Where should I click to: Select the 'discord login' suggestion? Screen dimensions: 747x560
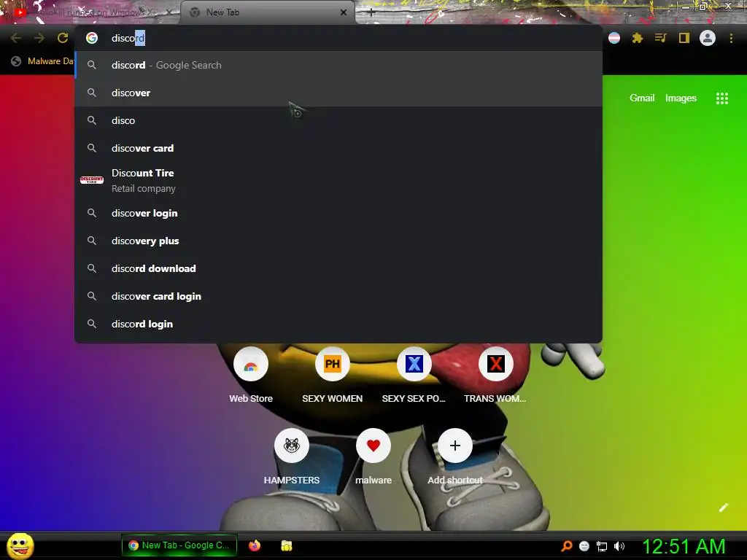pyautogui.click(x=338, y=324)
